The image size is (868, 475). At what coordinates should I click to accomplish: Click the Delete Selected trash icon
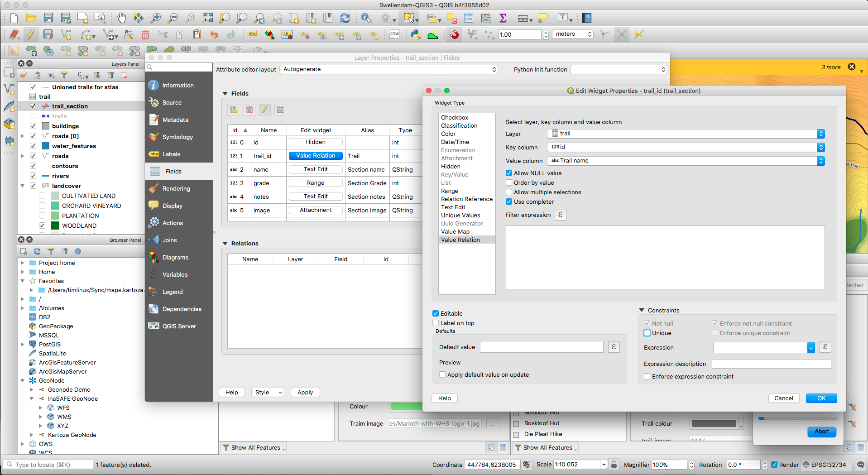tap(145, 34)
